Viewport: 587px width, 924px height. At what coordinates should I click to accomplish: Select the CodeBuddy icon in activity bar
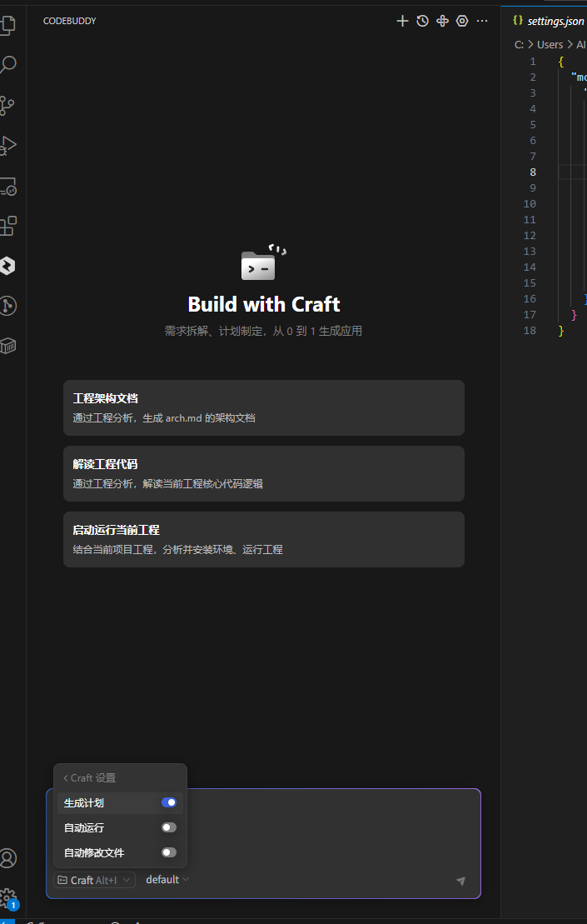tap(7, 266)
